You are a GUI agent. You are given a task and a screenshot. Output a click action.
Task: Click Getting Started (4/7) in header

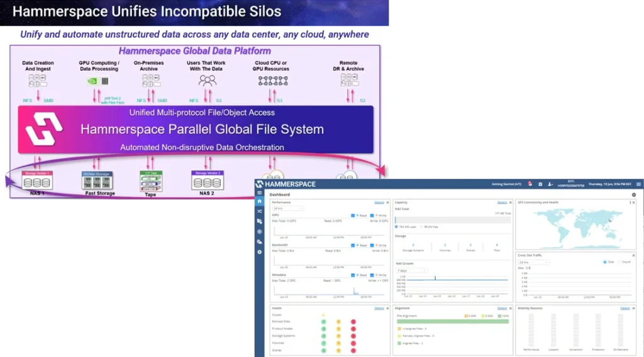coord(506,184)
